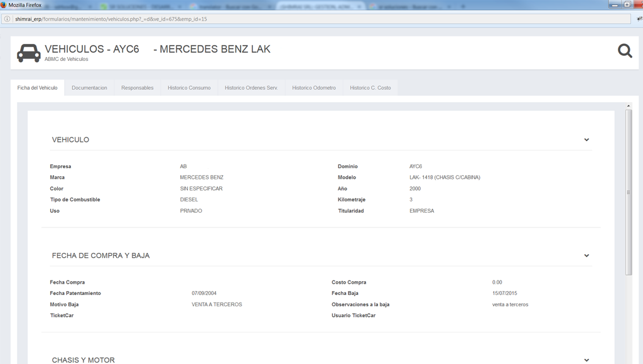Click the Usuario TicketCar label
Image resolution: width=643 pixels, height=364 pixels.
[x=354, y=316]
